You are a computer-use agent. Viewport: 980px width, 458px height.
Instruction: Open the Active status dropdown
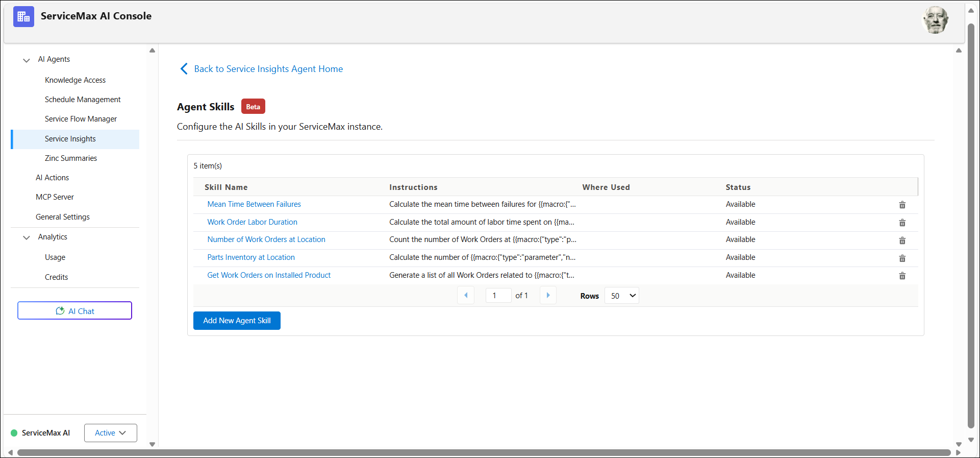tap(111, 433)
